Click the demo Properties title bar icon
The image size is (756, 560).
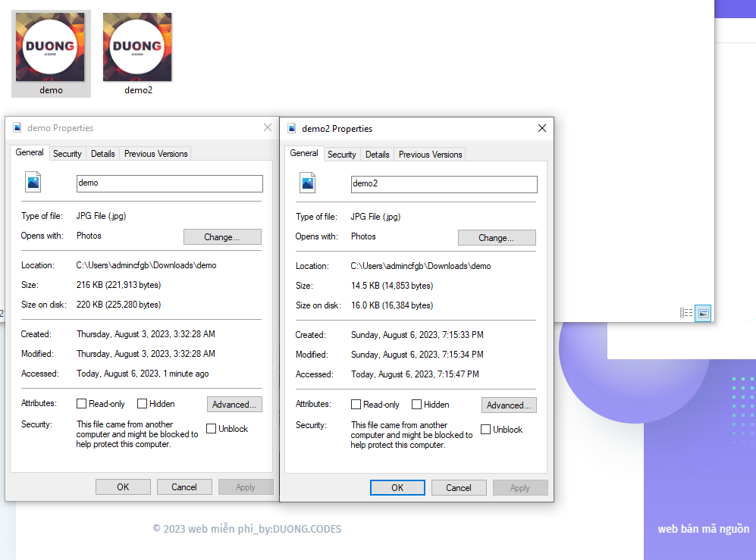[x=17, y=127]
